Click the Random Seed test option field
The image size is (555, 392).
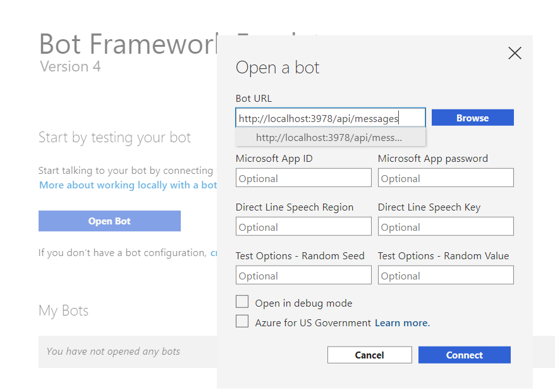(303, 275)
